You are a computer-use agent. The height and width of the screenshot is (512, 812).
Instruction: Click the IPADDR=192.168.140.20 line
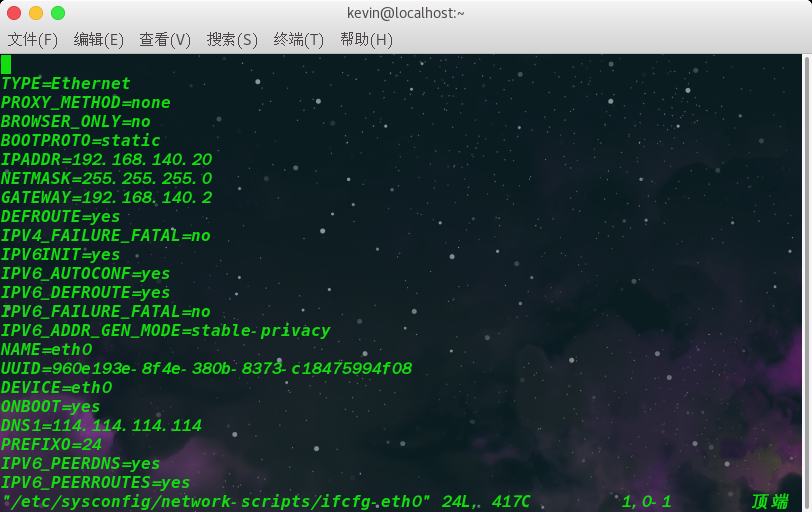106,159
